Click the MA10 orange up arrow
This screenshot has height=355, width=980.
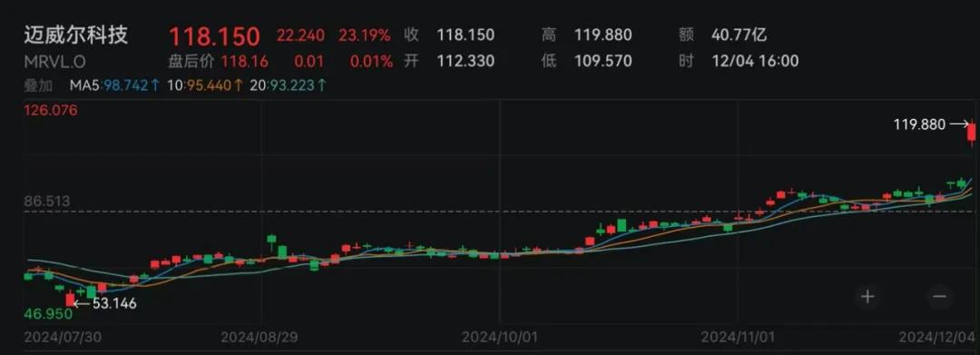coord(238,85)
